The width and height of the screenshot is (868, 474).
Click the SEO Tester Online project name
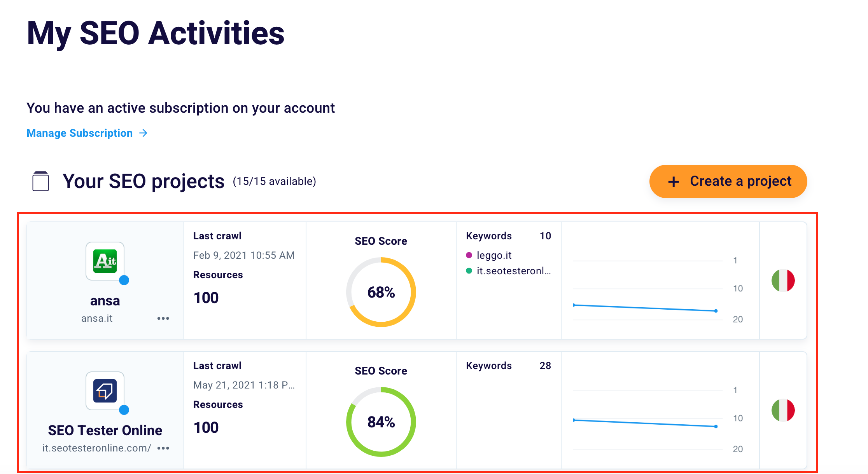(x=105, y=430)
